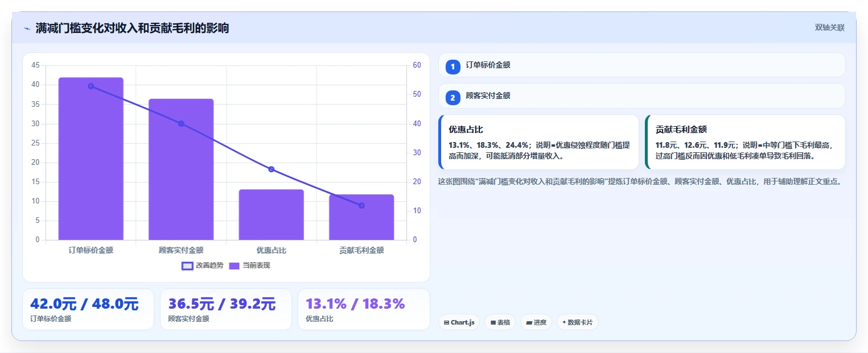Click the 双轴关联 label in the header
The width and height of the screenshot is (868, 353).
[829, 28]
